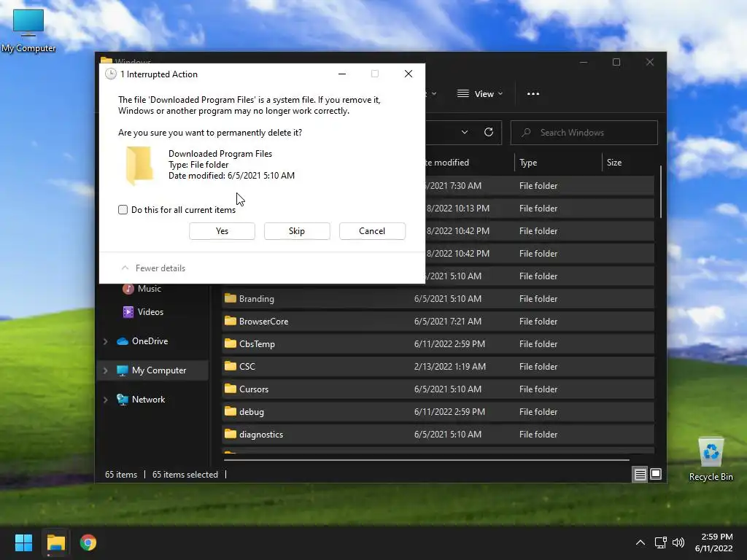Click the Music icon in sidebar

coord(128,289)
